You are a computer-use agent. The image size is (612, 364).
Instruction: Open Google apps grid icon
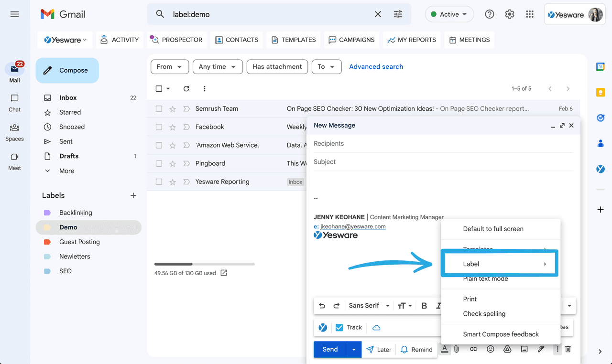point(530,14)
